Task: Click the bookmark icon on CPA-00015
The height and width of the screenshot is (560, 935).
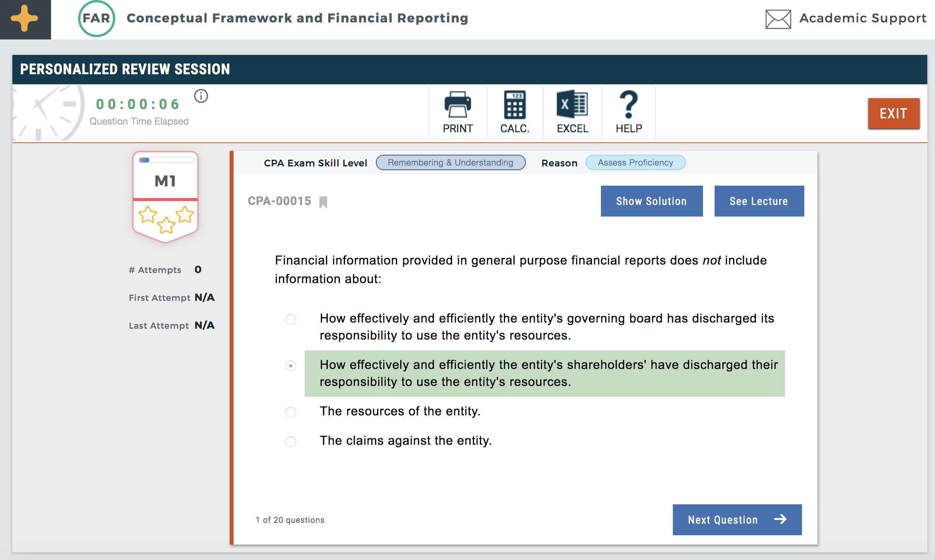Action: pos(322,201)
